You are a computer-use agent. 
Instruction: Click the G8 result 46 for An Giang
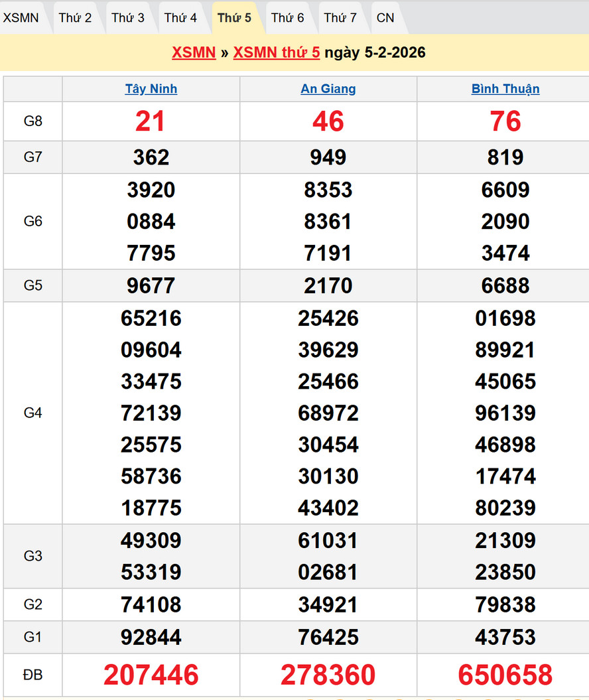pyautogui.click(x=328, y=121)
